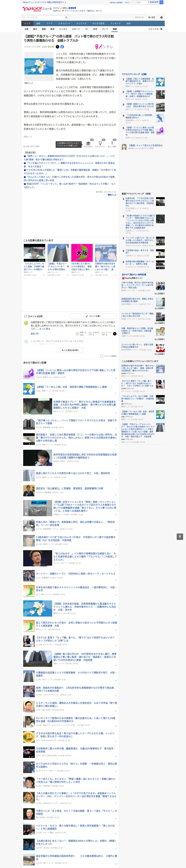React with わかりやすい lightbulb icon
This screenshot has height=868, width=186.
click(x=100, y=143)
